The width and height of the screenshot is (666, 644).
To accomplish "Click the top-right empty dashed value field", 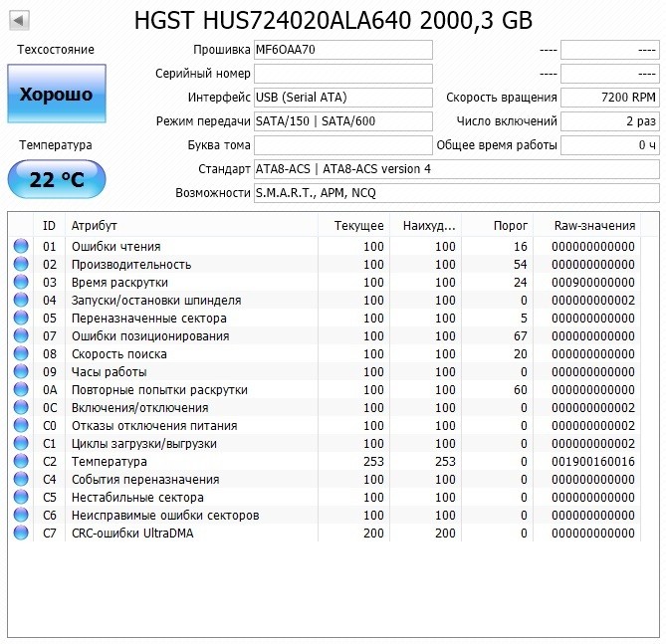I will point(610,50).
